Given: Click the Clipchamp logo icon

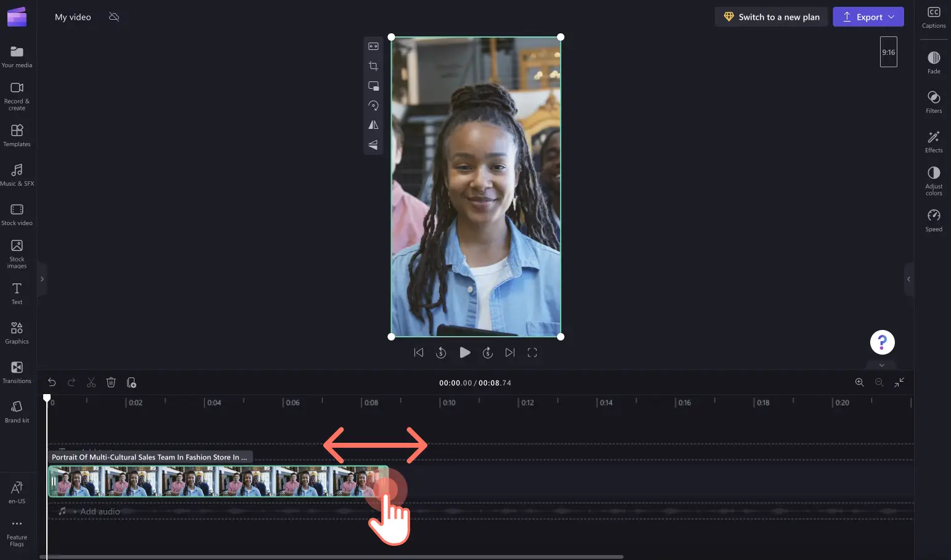Looking at the screenshot, I should coord(17,17).
